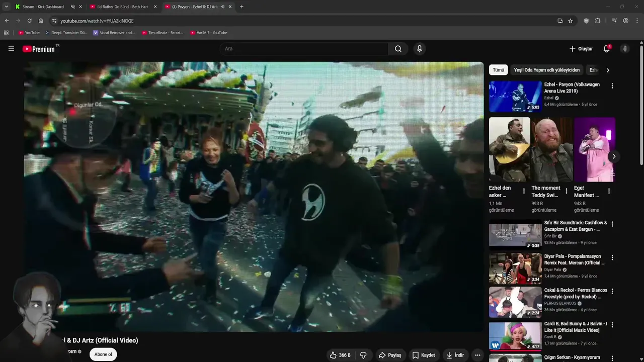Open Cakal & Reckol Perros Blancos title

pyautogui.click(x=576, y=293)
